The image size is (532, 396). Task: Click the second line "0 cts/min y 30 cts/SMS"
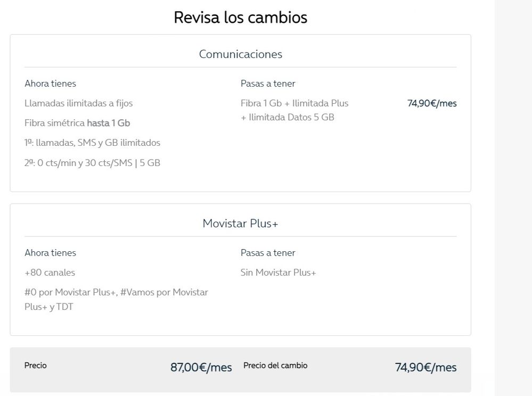[x=92, y=163]
